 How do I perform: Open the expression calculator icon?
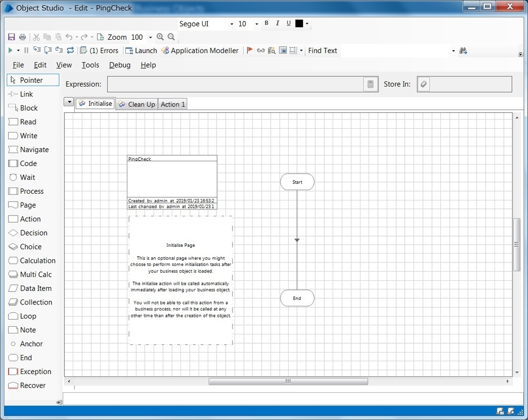(370, 84)
